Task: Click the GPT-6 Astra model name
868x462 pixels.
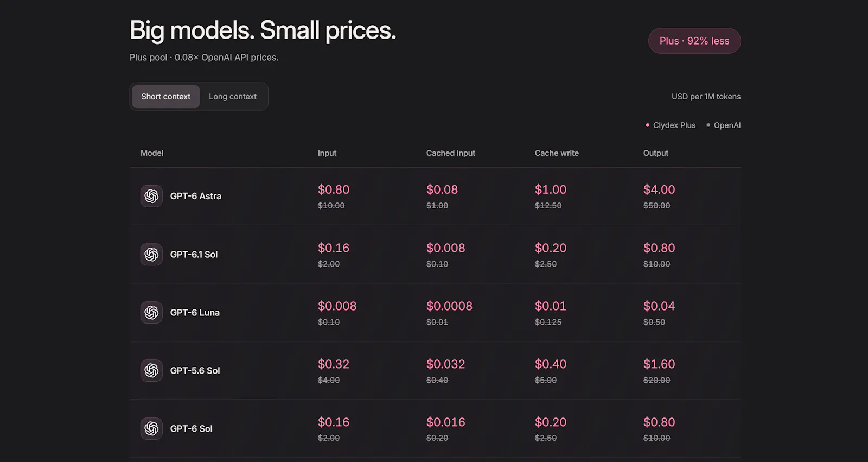Action: [x=196, y=196]
